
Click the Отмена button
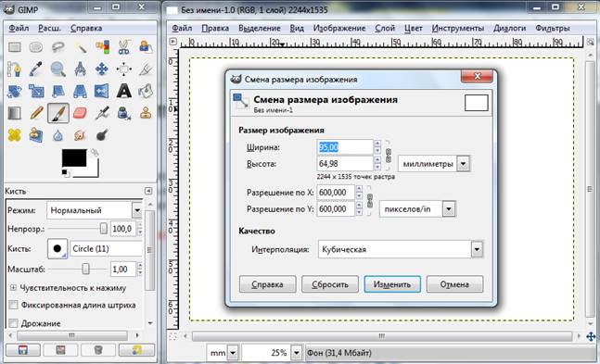pyautogui.click(x=454, y=284)
